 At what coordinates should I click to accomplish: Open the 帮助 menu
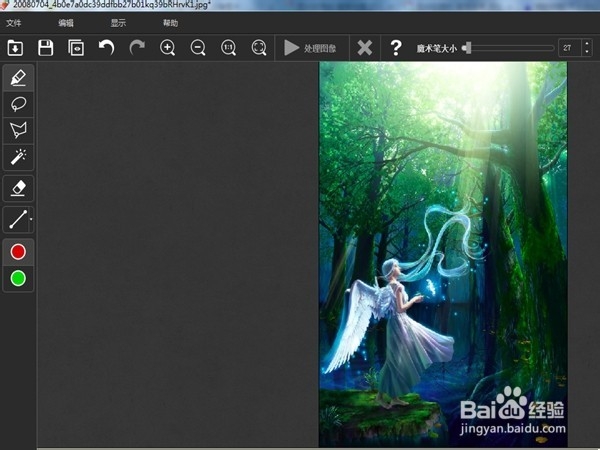[x=170, y=23]
